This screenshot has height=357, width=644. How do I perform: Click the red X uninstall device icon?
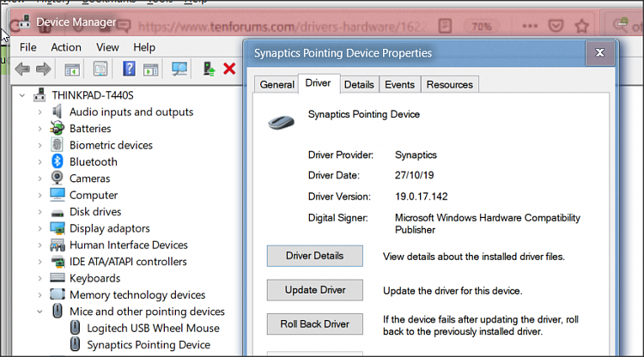click(x=229, y=69)
